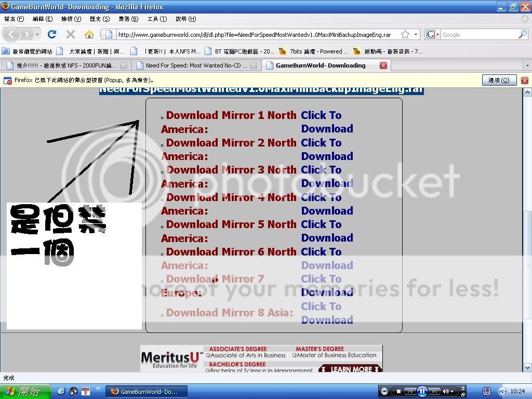Pause playback in media player toolbar

click(x=422, y=391)
